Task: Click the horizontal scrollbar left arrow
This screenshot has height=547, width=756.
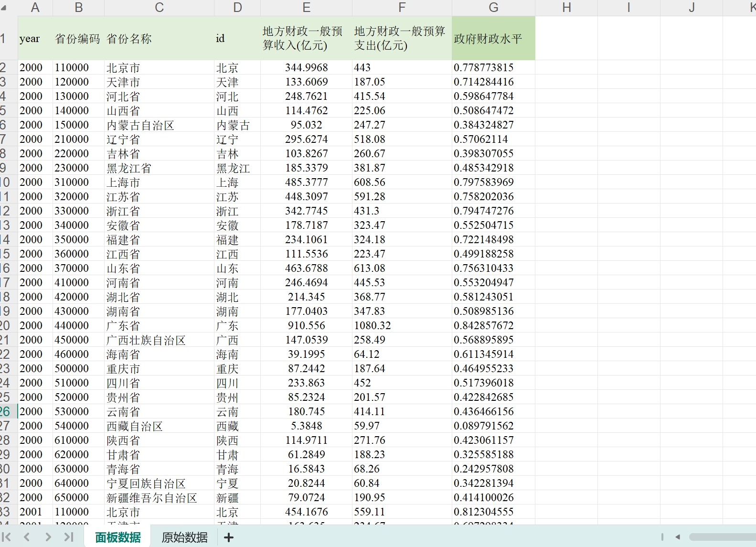Action: pyautogui.click(x=677, y=537)
